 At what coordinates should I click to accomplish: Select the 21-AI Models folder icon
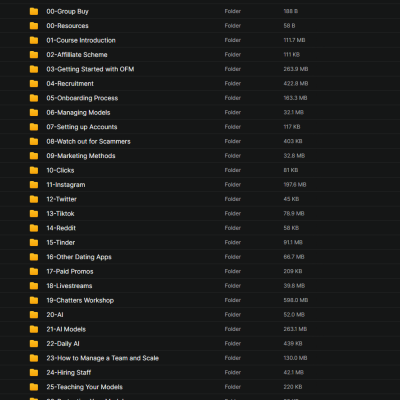pos(34,329)
